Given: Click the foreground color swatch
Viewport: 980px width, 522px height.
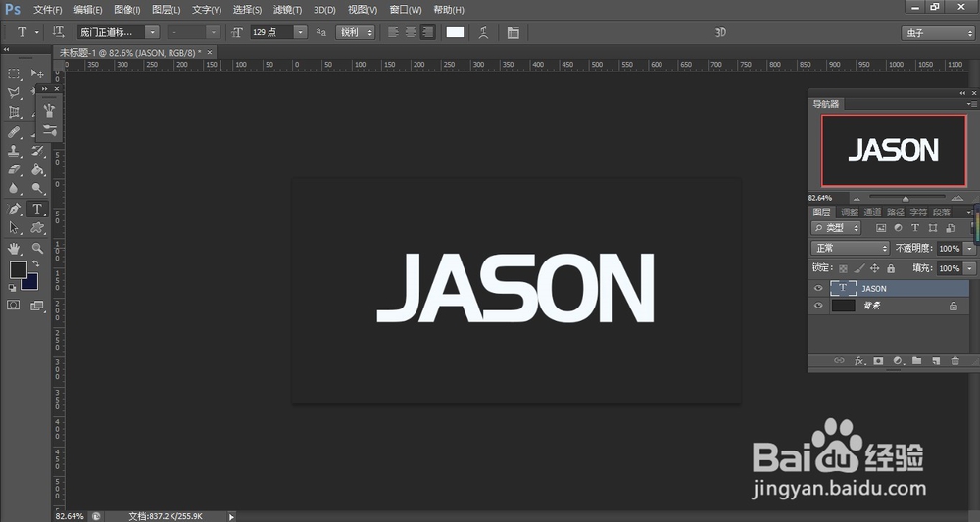Looking at the screenshot, I should pos(18,269).
